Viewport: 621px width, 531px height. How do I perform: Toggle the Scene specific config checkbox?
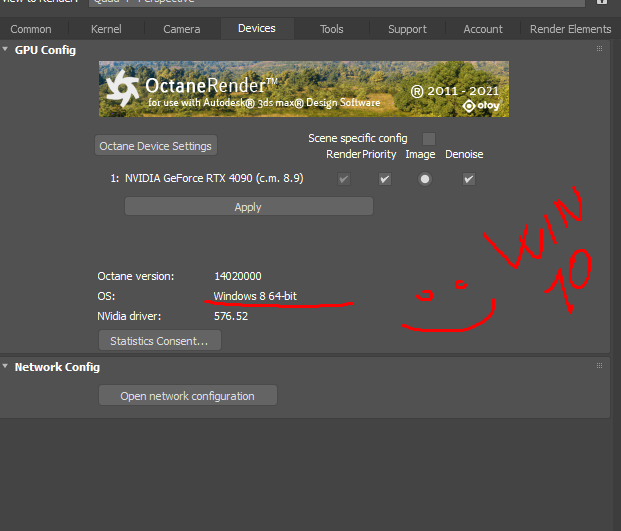click(429, 139)
